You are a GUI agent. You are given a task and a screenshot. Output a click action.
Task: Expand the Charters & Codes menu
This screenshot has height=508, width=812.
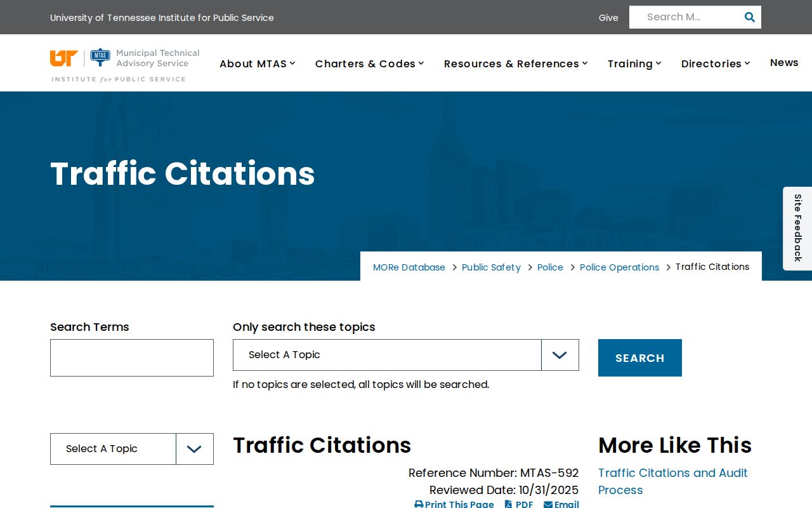point(370,63)
